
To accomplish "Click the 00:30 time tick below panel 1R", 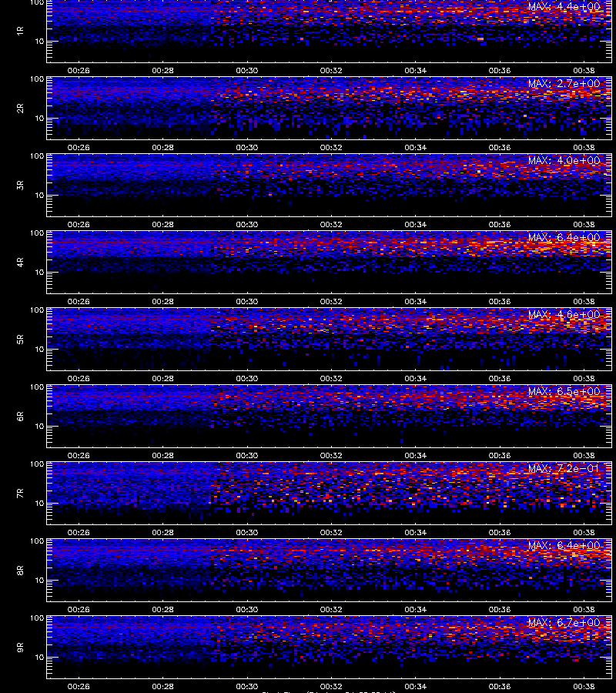I will tap(246, 70).
